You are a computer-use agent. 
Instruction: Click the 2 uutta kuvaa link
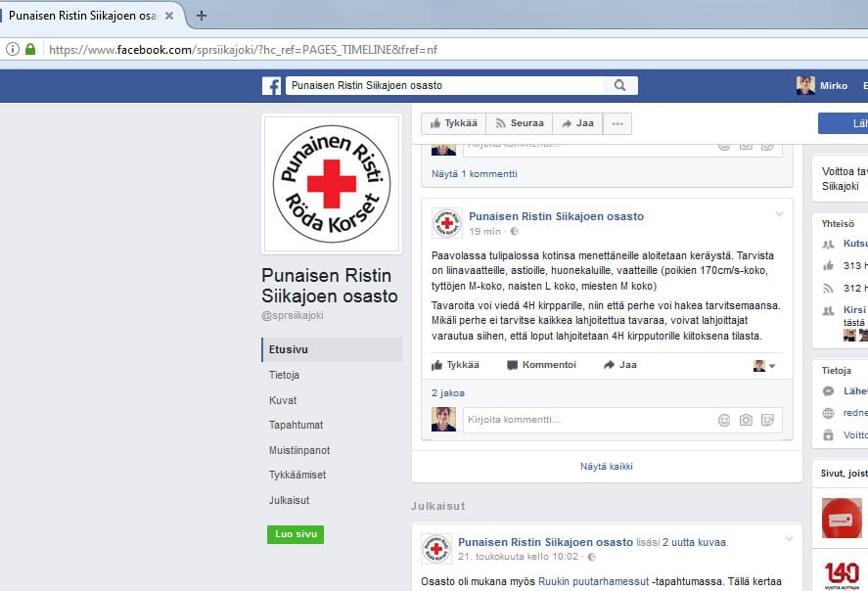695,542
